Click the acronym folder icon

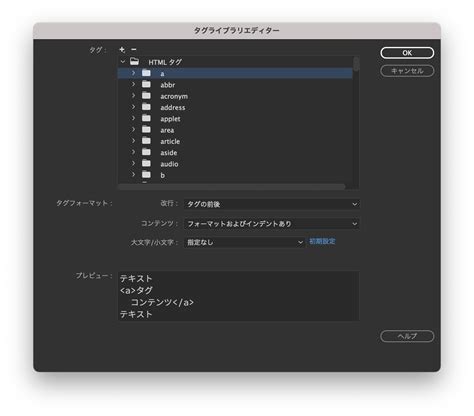point(146,96)
